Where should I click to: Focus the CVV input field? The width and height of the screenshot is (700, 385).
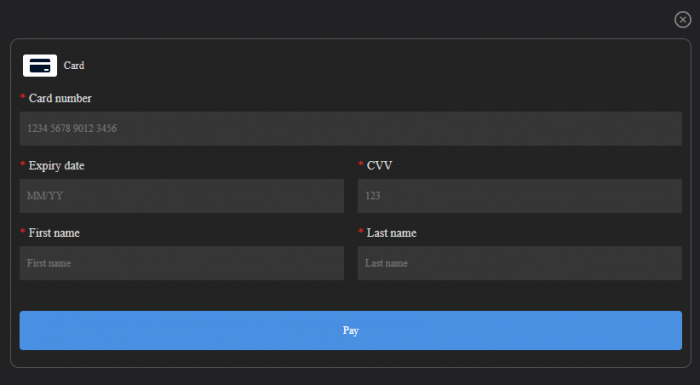pyautogui.click(x=520, y=196)
